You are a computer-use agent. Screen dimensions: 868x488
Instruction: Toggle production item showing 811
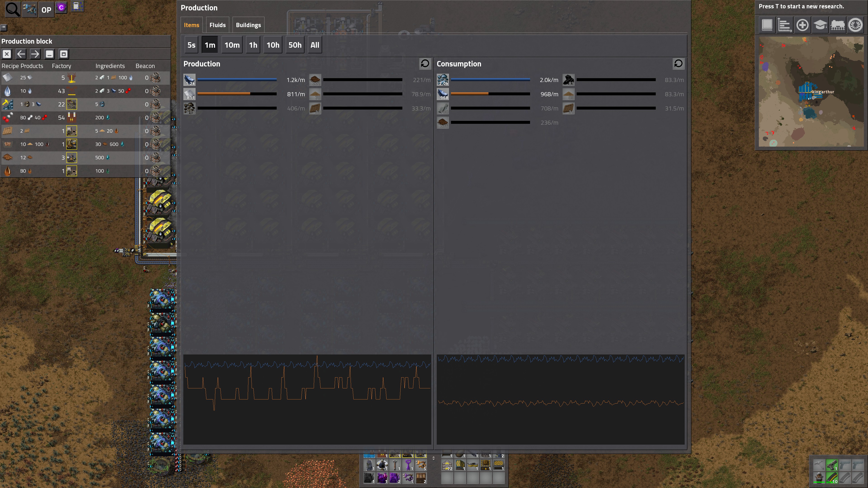[189, 94]
